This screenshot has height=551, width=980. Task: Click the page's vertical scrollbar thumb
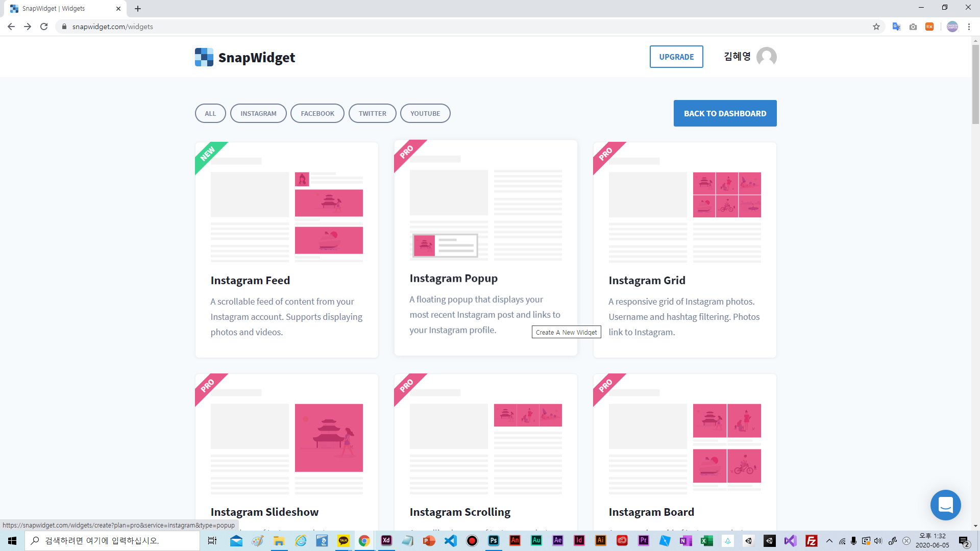tap(975, 84)
